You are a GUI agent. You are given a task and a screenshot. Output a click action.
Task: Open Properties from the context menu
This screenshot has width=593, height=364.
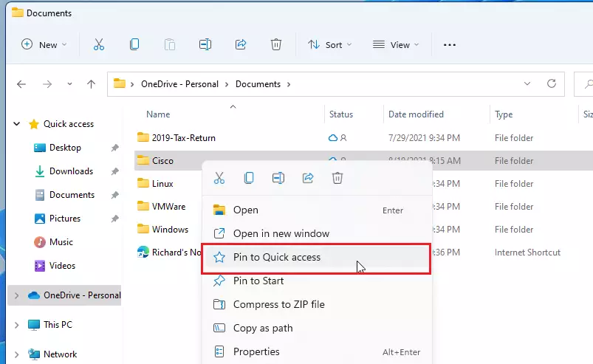tap(317, 351)
